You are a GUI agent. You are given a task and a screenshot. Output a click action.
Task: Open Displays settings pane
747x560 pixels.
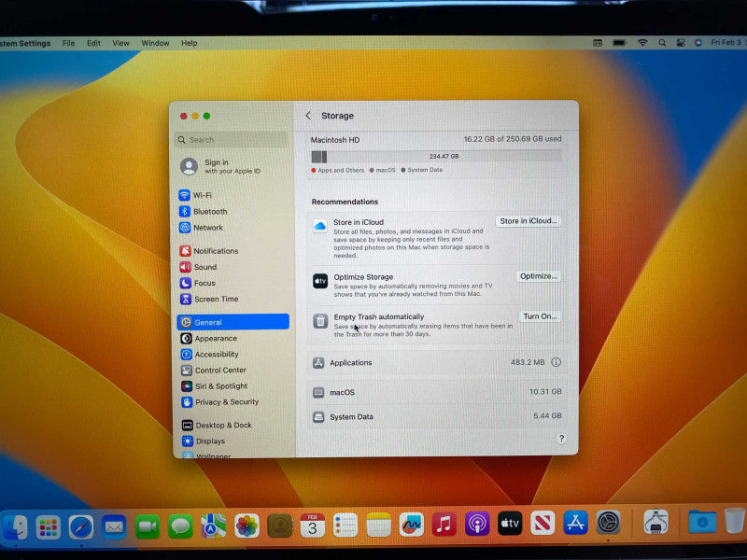[203, 441]
